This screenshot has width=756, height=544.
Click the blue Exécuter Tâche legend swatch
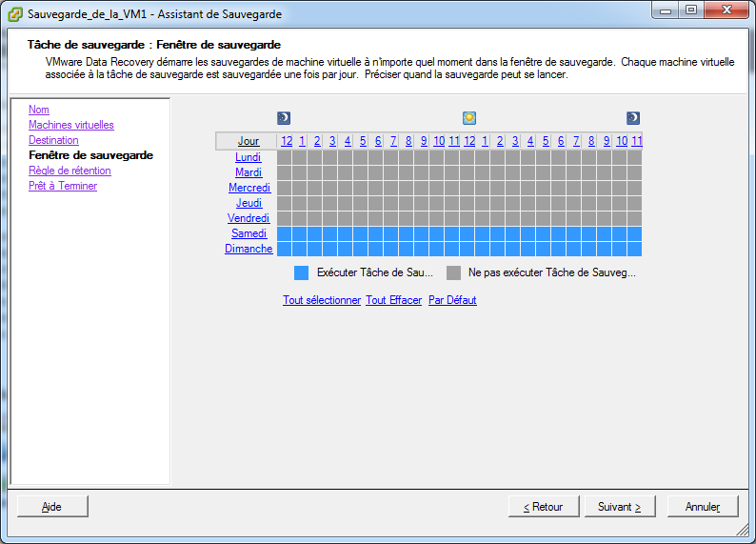tap(301, 273)
